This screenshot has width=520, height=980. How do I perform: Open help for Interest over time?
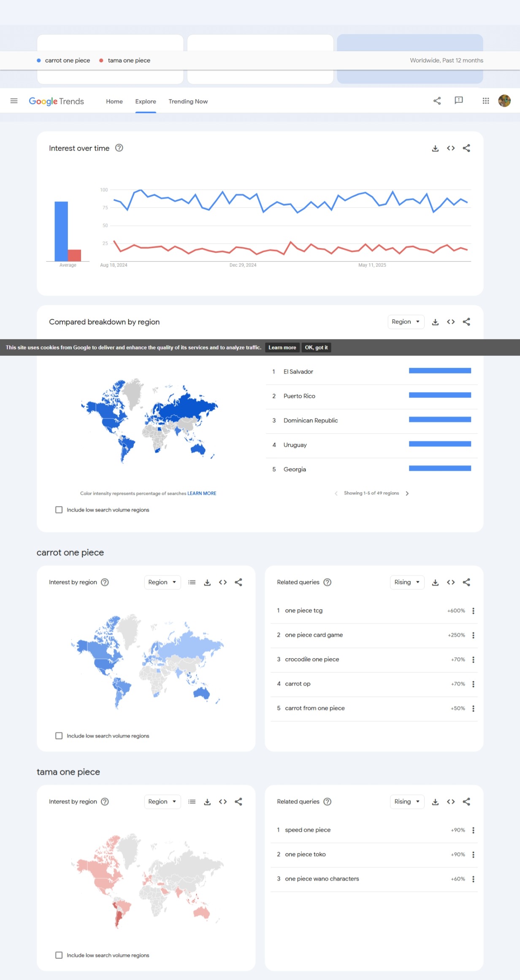click(x=119, y=148)
